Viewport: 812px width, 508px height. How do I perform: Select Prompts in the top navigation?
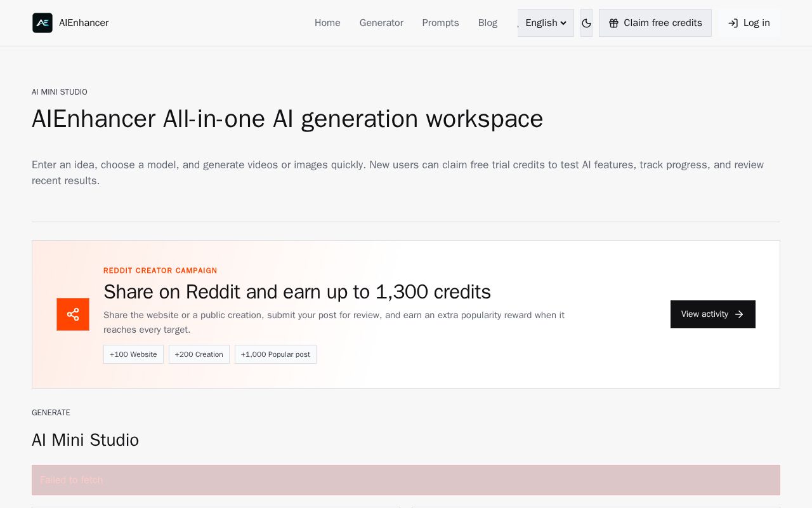pos(440,23)
